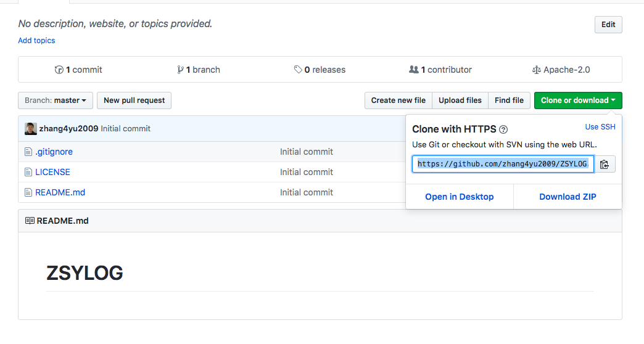The image size is (644, 344).
Task: Open zhang4yu2009 user profile link
Action: click(68, 128)
